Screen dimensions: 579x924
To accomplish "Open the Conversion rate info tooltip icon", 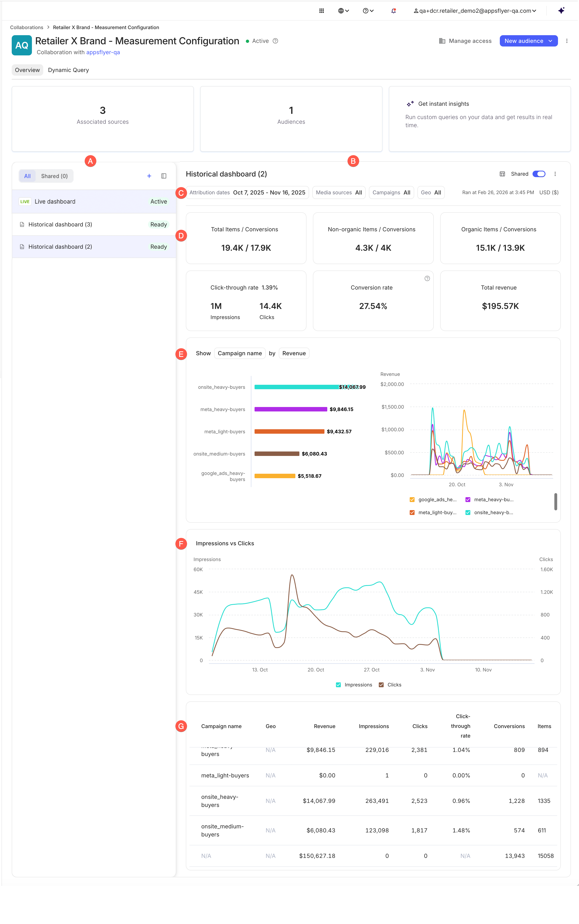I will tap(427, 279).
